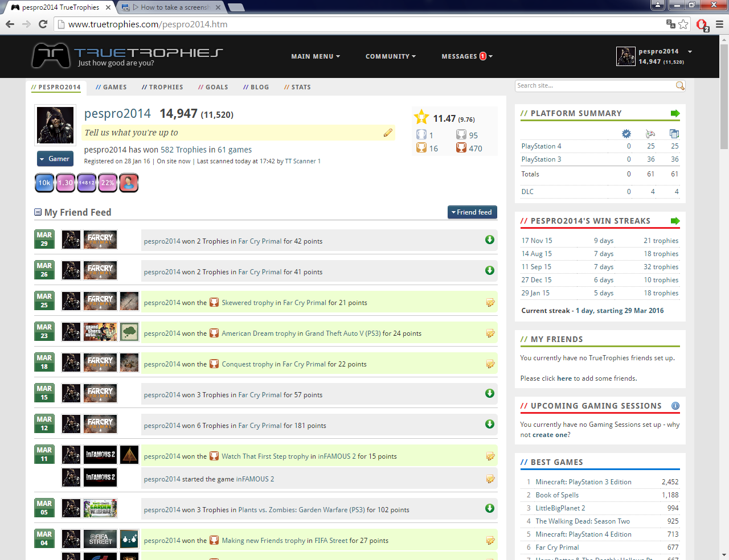Click comment icon on Watch That First Step row

490,456
